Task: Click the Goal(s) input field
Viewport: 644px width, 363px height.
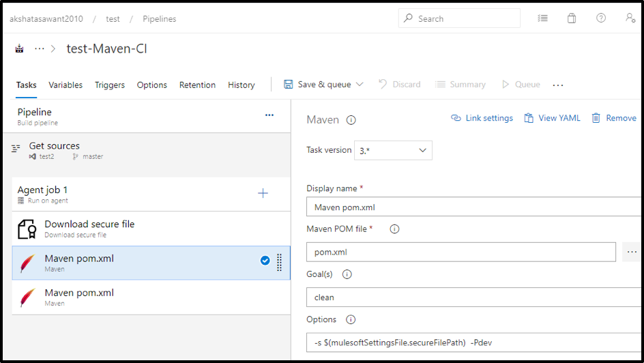Action: point(471,297)
